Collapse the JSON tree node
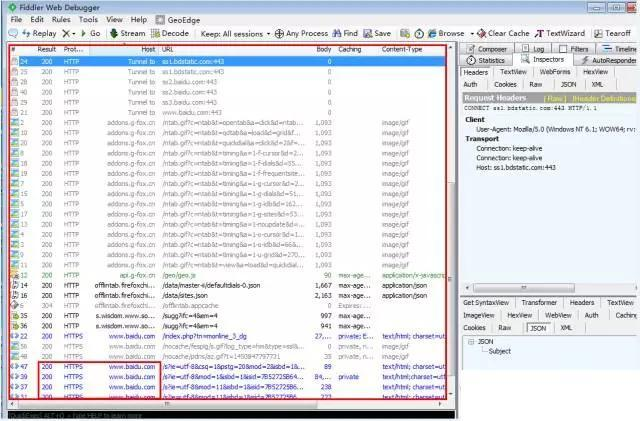This screenshot has width=640, height=421. tap(471, 342)
